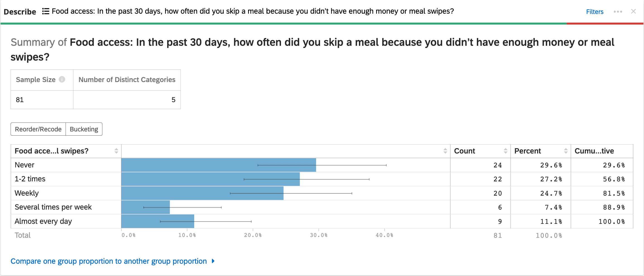This screenshot has height=276, width=644.
Task: Click the arrow after Compare group proportion
Action: [213, 261]
